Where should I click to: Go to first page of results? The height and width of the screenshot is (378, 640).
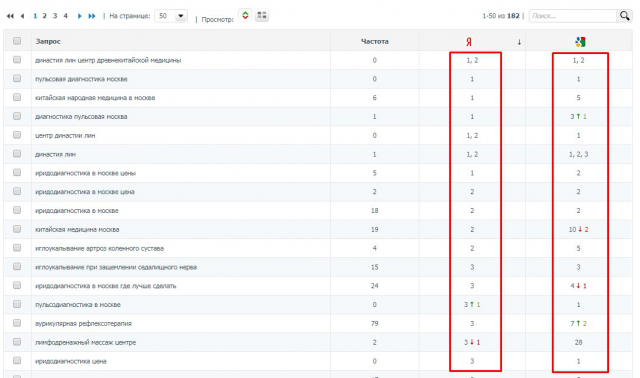10,16
